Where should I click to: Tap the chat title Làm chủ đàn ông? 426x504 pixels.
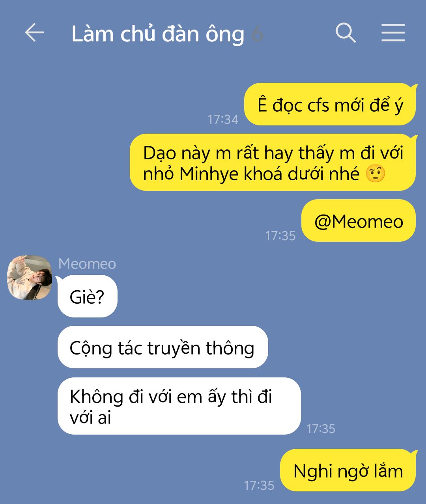coord(158,34)
